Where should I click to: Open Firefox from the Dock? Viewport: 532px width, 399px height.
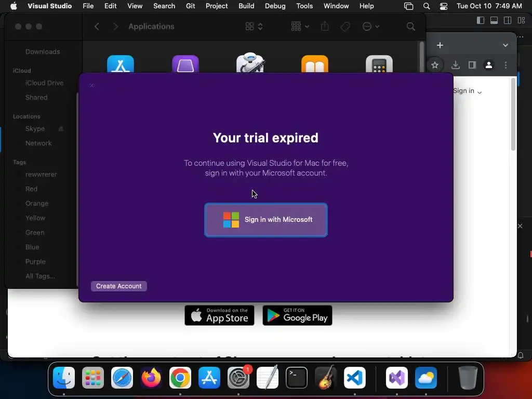[x=151, y=378]
